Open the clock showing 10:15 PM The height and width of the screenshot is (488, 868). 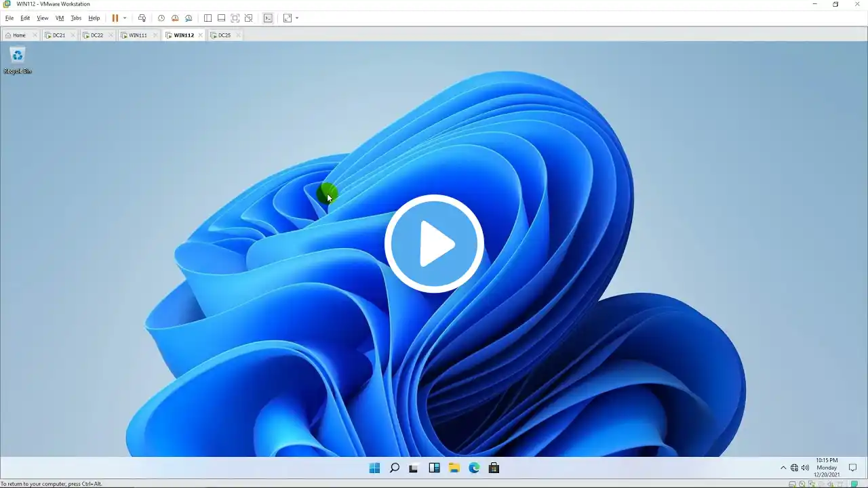pos(827,468)
